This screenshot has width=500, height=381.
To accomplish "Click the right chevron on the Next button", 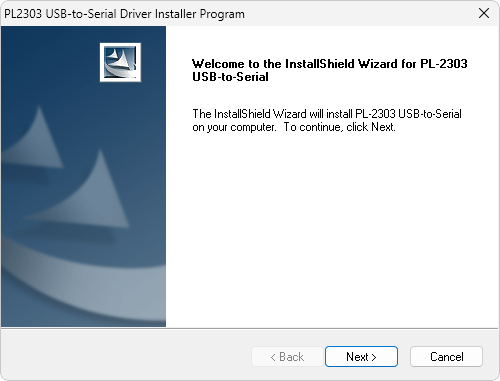I will click(374, 357).
